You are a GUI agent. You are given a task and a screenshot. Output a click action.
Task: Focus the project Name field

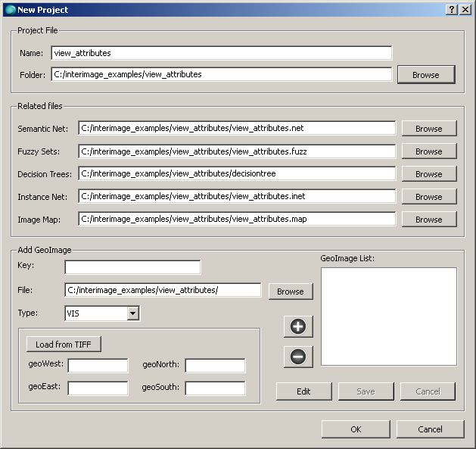[x=221, y=53]
